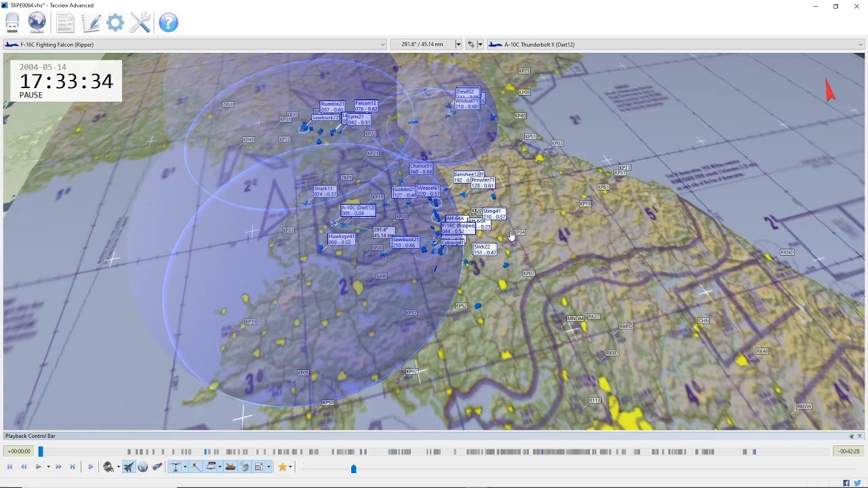Viewport: 868px width, 488px height.
Task: Open the flight log document icon
Action: click(65, 23)
